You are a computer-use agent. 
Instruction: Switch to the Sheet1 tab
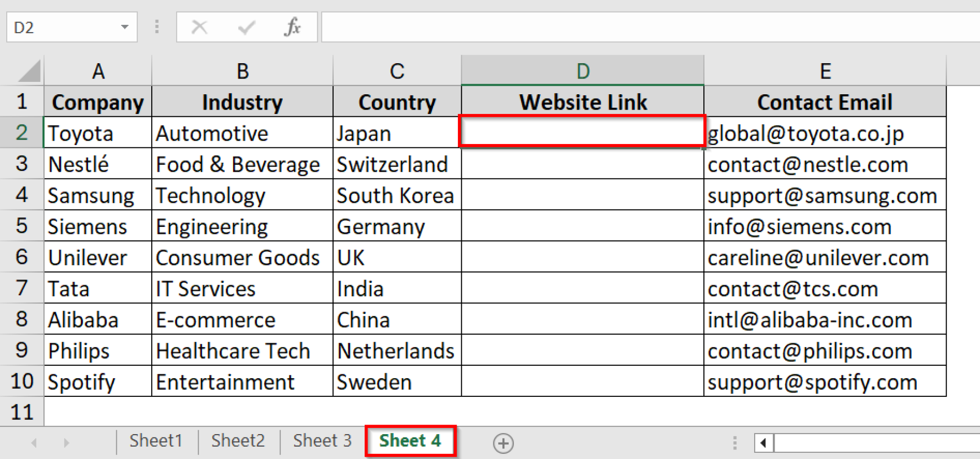coord(156,440)
